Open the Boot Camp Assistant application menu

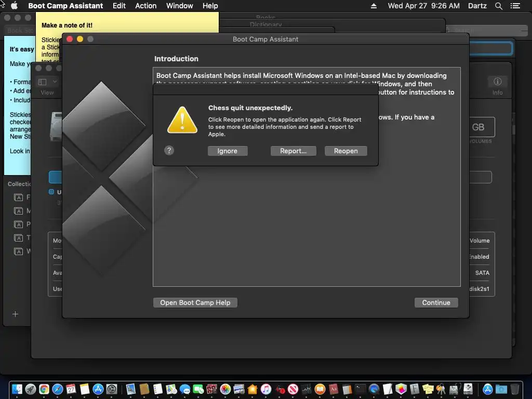(x=65, y=6)
